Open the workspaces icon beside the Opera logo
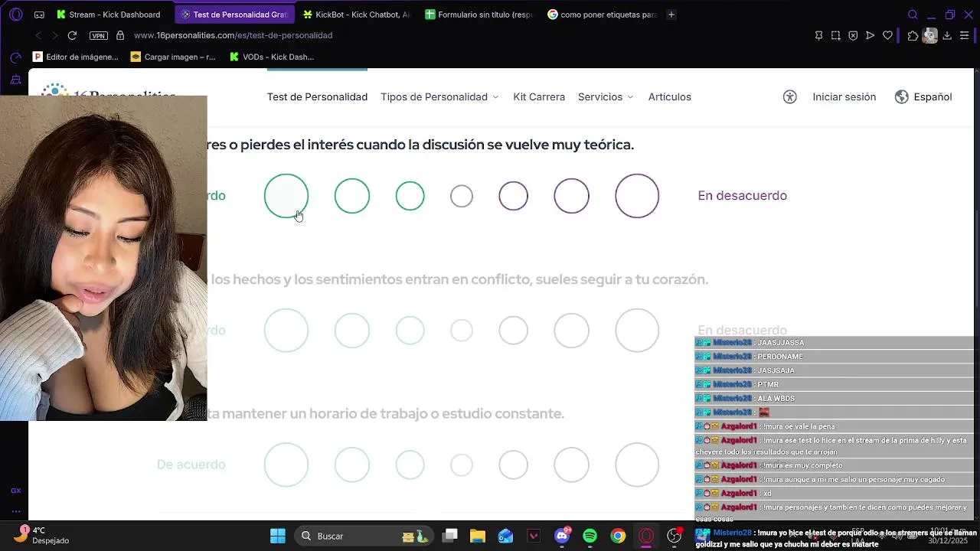 [x=39, y=15]
